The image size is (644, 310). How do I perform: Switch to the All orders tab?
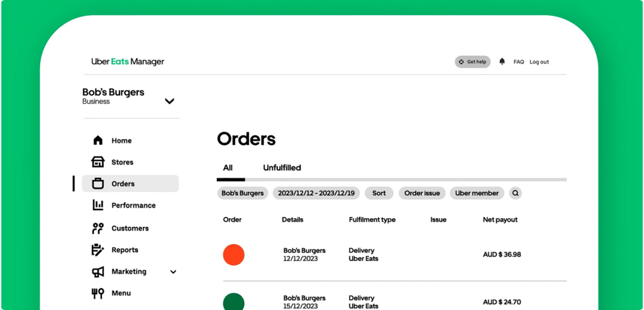[228, 167]
